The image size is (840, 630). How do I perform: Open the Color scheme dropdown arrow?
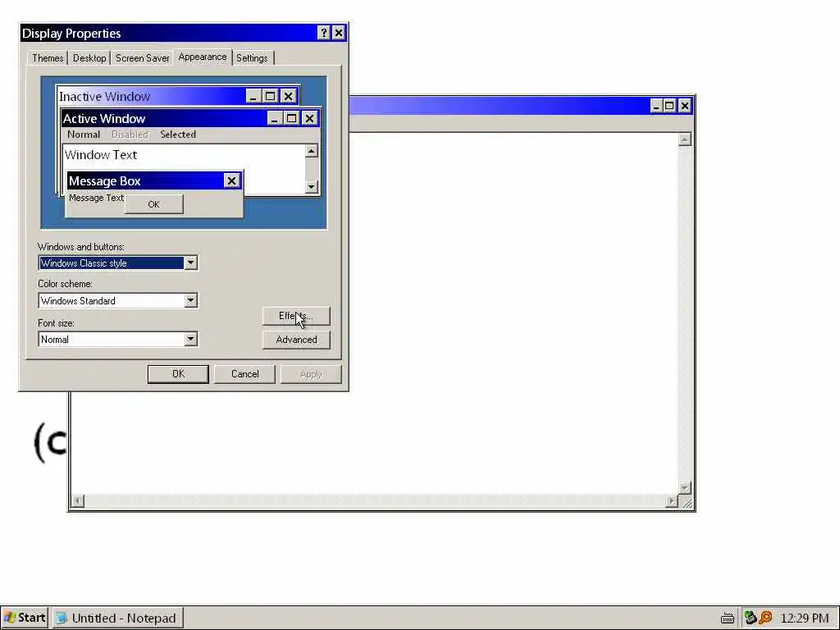coord(190,300)
